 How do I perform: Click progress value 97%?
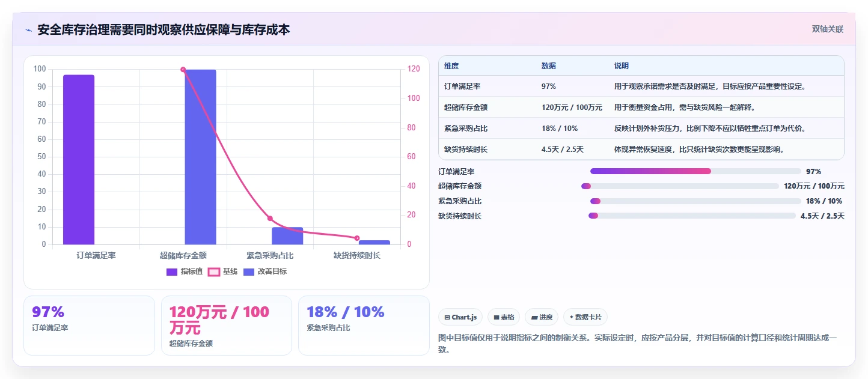tap(813, 172)
